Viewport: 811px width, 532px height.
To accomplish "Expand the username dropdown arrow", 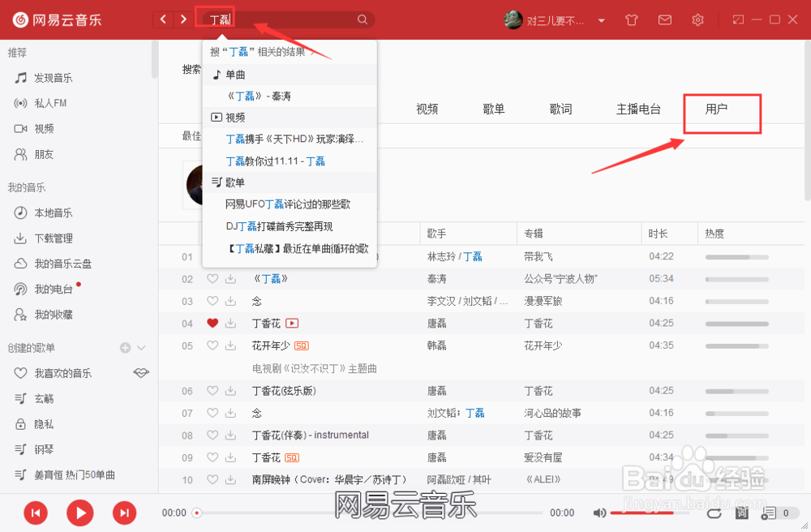I will tap(602, 21).
